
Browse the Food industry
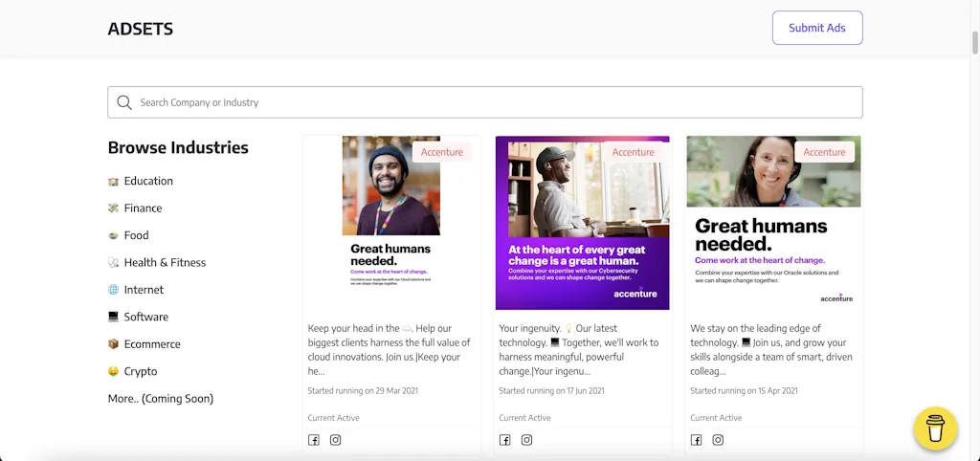tap(136, 235)
